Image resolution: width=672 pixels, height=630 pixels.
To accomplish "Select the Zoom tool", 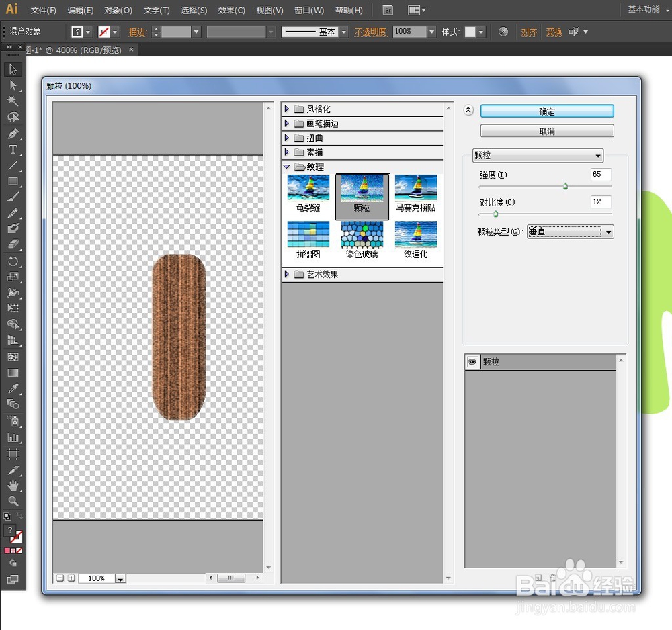I will point(13,501).
